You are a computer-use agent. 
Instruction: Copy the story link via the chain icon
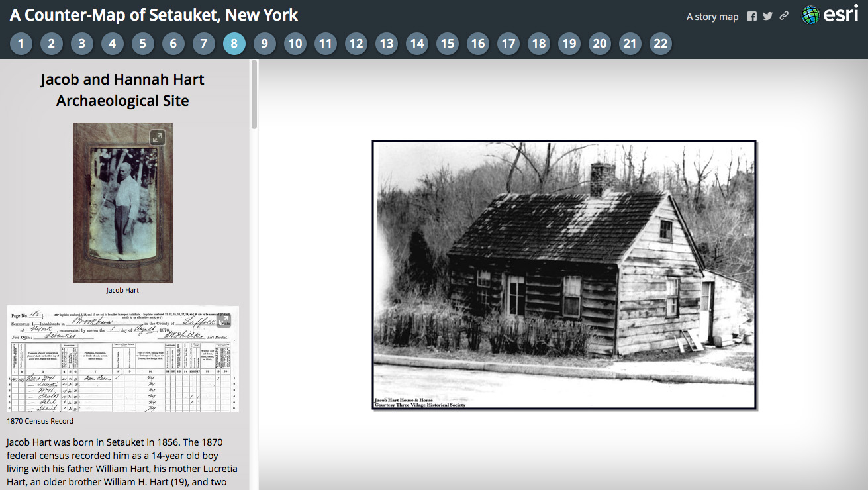[x=784, y=15]
